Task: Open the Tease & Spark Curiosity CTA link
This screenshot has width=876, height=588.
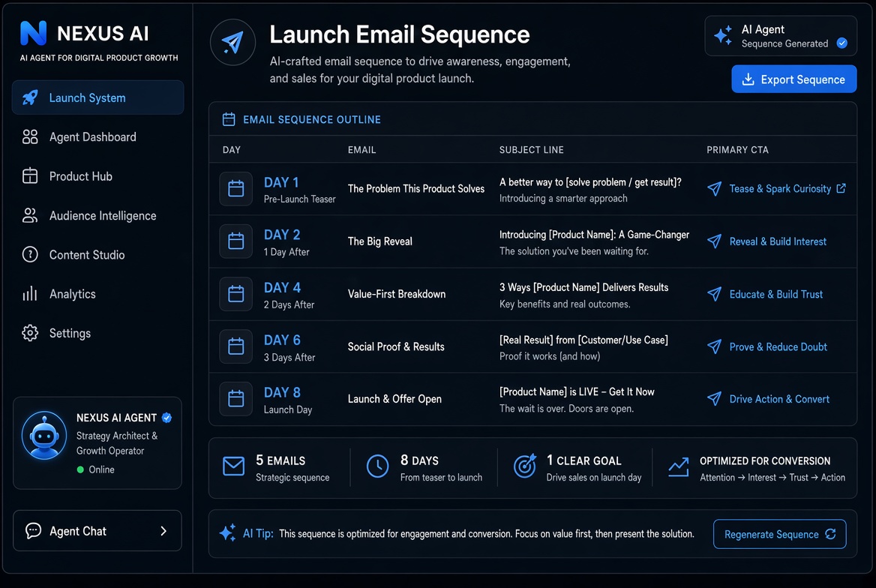Action: pos(780,189)
